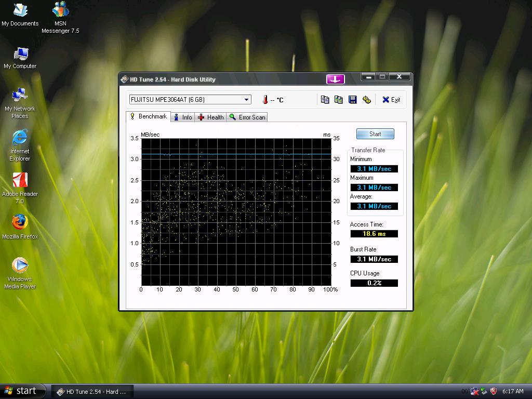Click the second copy icon with green page

click(339, 99)
